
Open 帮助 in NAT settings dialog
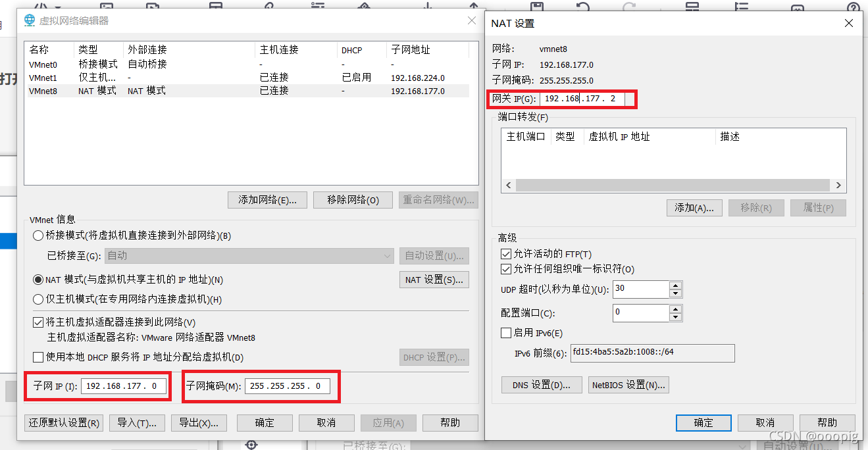pyautogui.click(x=827, y=422)
